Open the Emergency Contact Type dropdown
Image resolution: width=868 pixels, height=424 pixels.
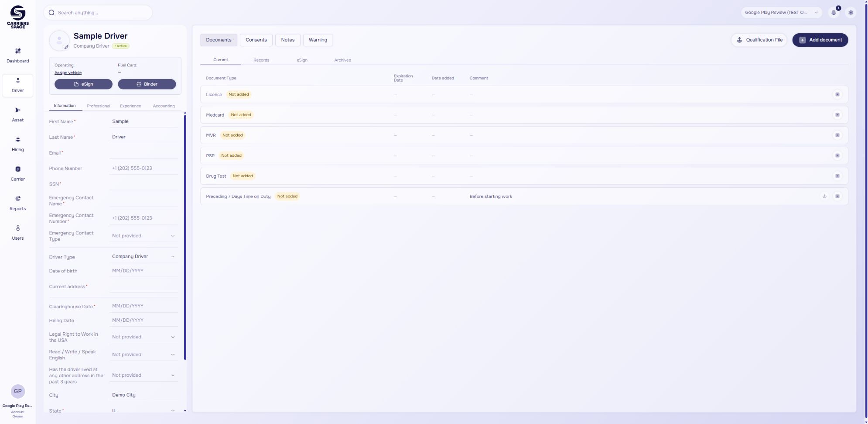[144, 236]
